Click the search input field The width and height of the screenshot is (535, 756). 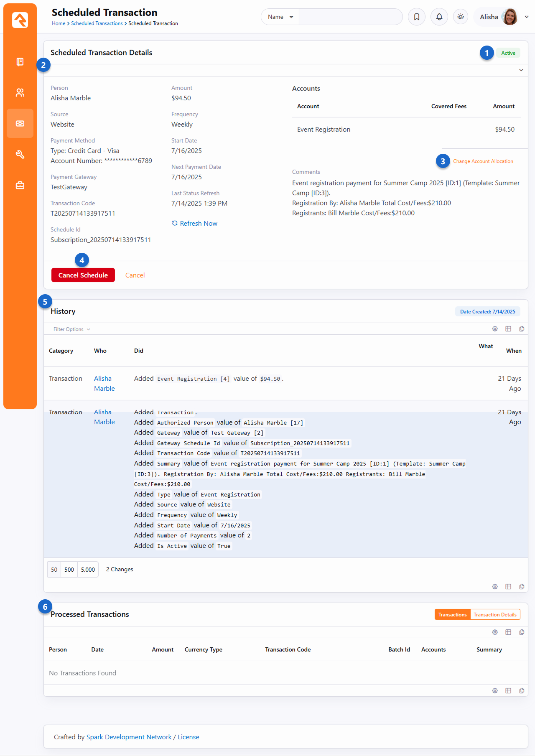(350, 17)
